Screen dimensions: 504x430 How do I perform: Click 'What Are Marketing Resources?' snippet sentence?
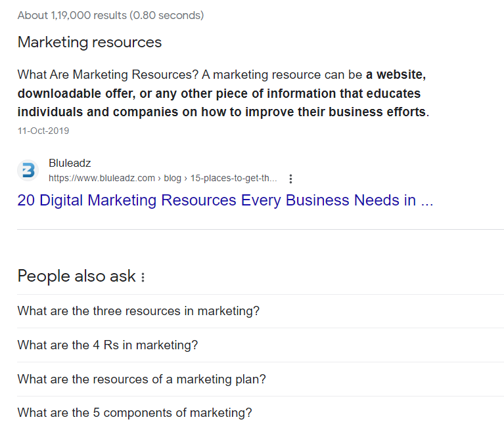pos(108,74)
